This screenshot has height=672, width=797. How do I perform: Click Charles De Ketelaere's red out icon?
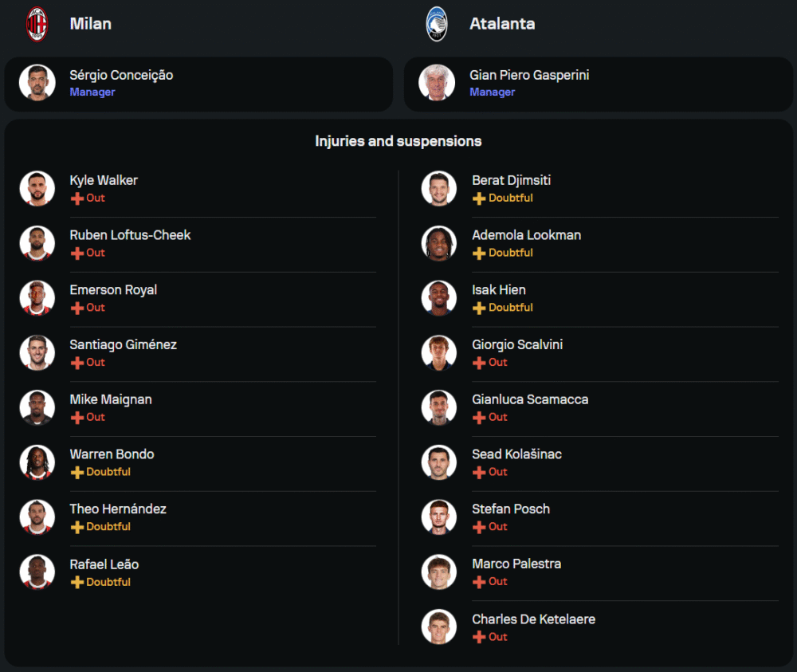tap(479, 637)
